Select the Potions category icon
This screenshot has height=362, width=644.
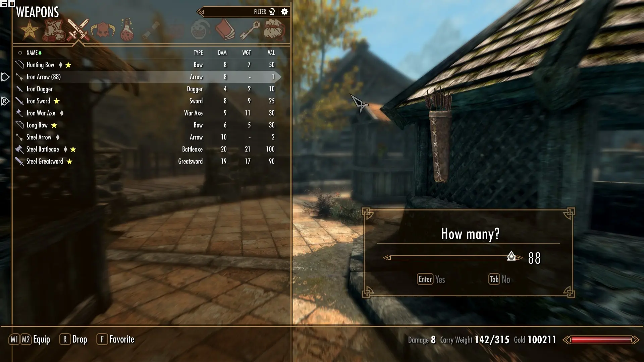tap(126, 29)
